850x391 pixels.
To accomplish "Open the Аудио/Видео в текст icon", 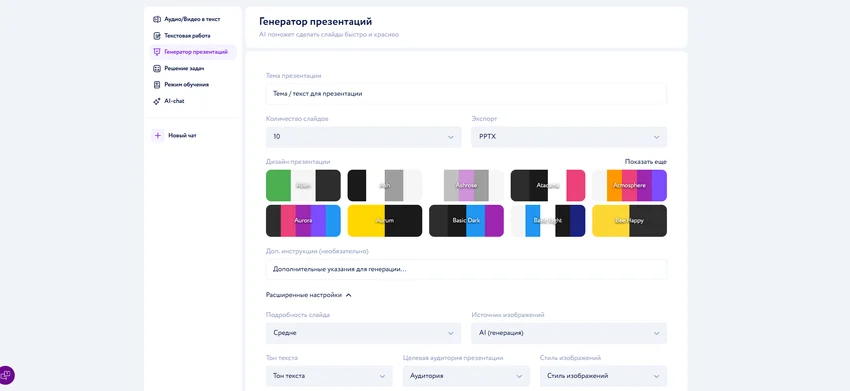I will [x=157, y=20].
